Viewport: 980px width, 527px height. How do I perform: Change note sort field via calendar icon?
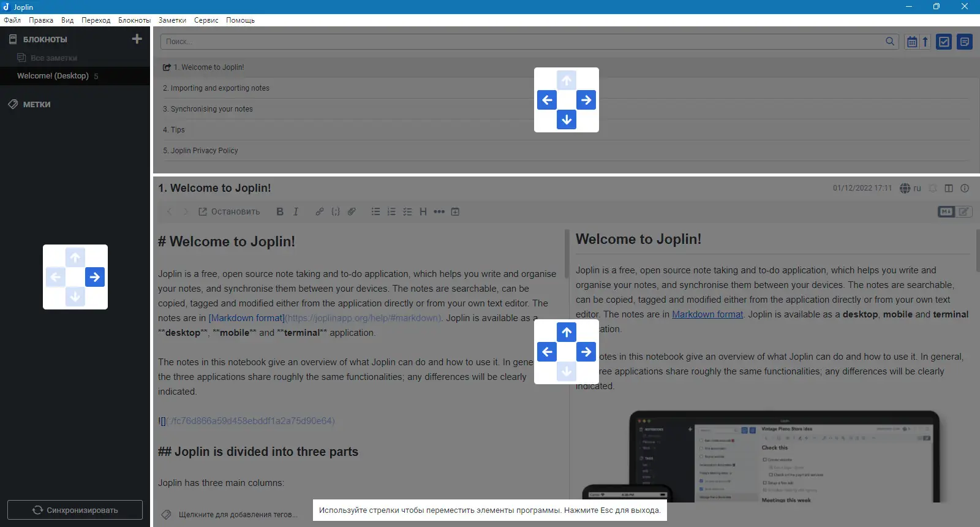(912, 42)
